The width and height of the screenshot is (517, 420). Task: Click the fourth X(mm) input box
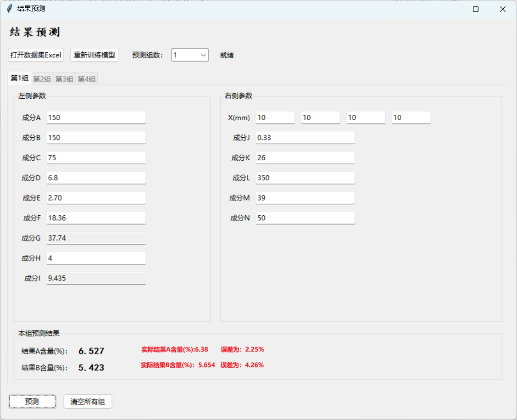tap(411, 118)
